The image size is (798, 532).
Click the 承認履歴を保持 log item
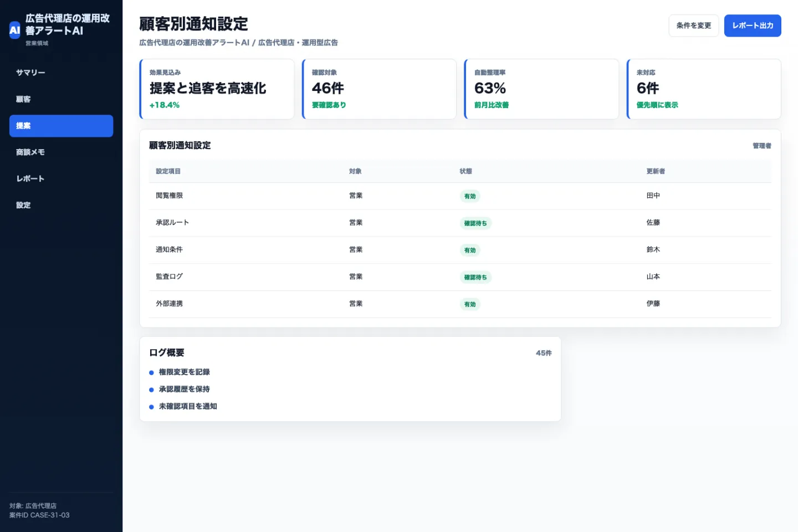click(184, 389)
